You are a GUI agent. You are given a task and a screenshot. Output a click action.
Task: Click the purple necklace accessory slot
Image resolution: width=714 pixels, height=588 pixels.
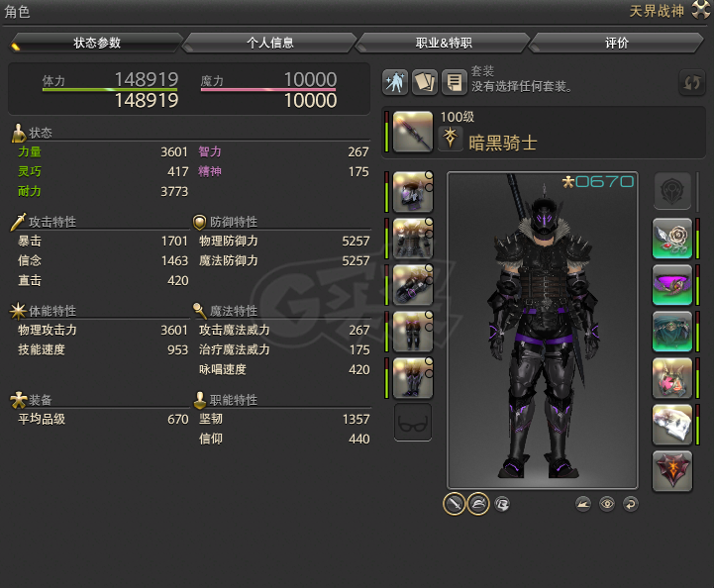[x=672, y=285]
